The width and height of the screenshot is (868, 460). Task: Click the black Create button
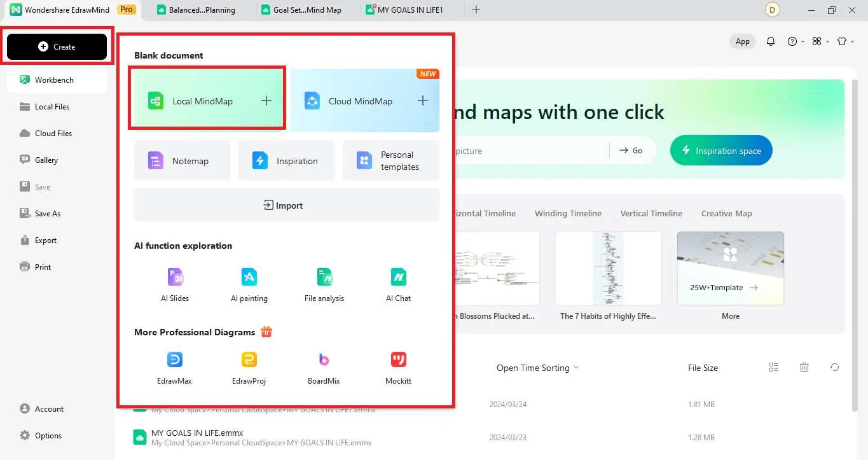pos(57,46)
